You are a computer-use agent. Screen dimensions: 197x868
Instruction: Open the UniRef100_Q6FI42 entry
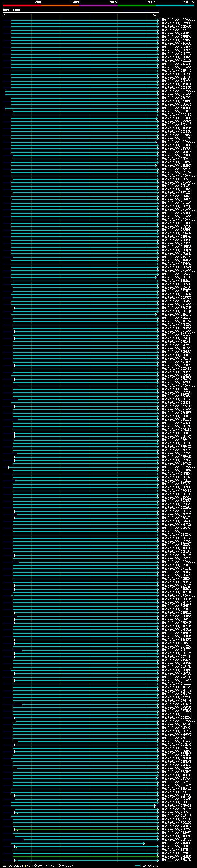(x=177, y=71)
